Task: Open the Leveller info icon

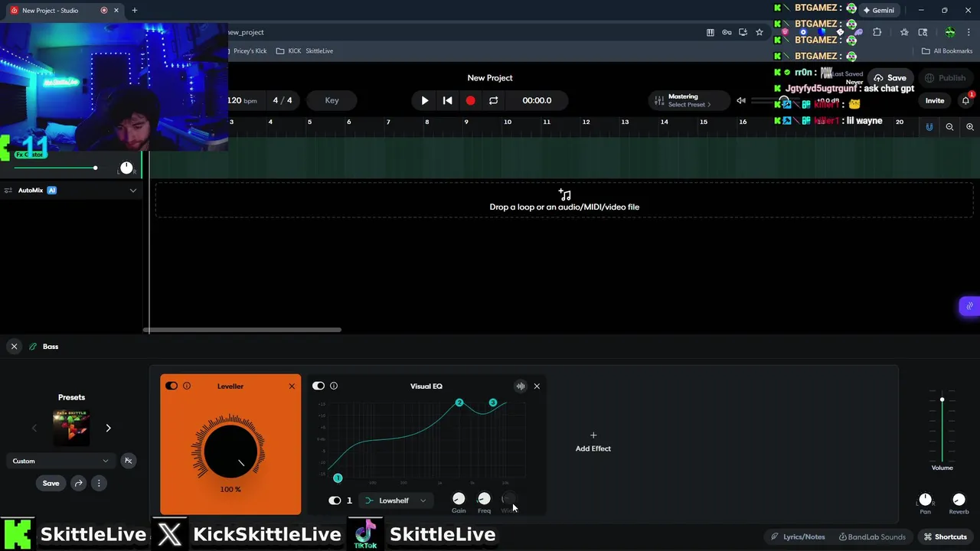Action: 187,386
